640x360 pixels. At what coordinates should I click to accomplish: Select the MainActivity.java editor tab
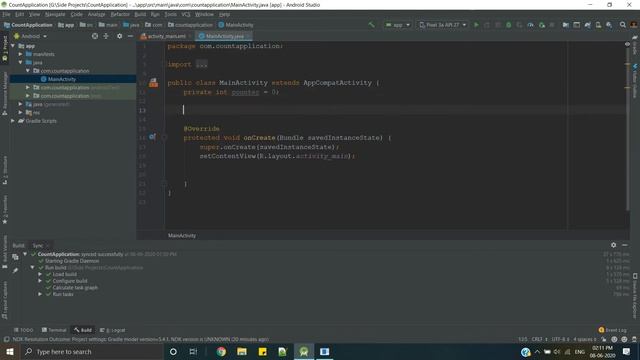pyautogui.click(x=224, y=36)
